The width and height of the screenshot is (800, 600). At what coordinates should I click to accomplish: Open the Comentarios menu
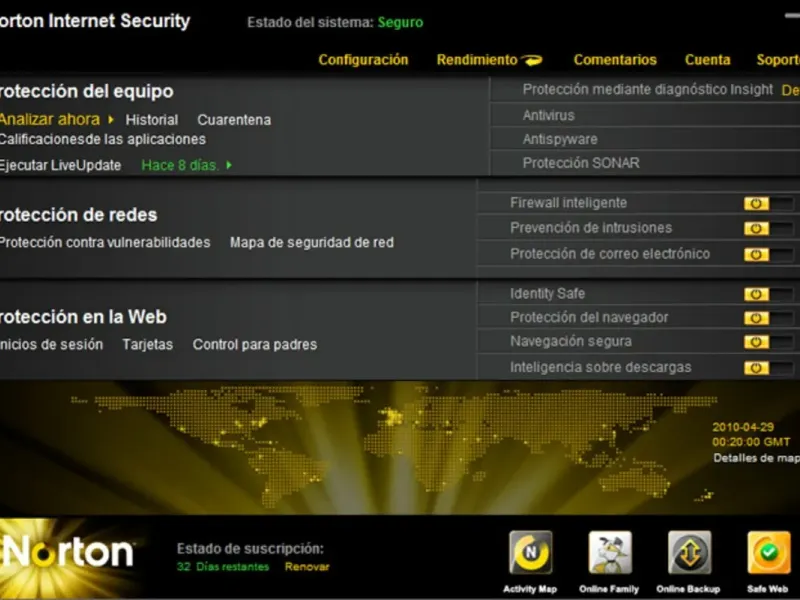615,60
